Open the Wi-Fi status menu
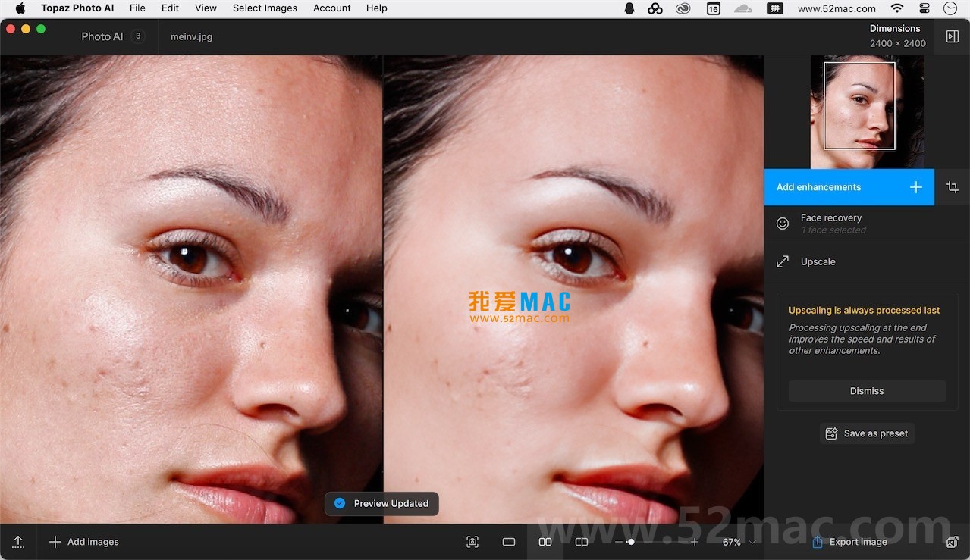The image size is (970, 560). 897,8
